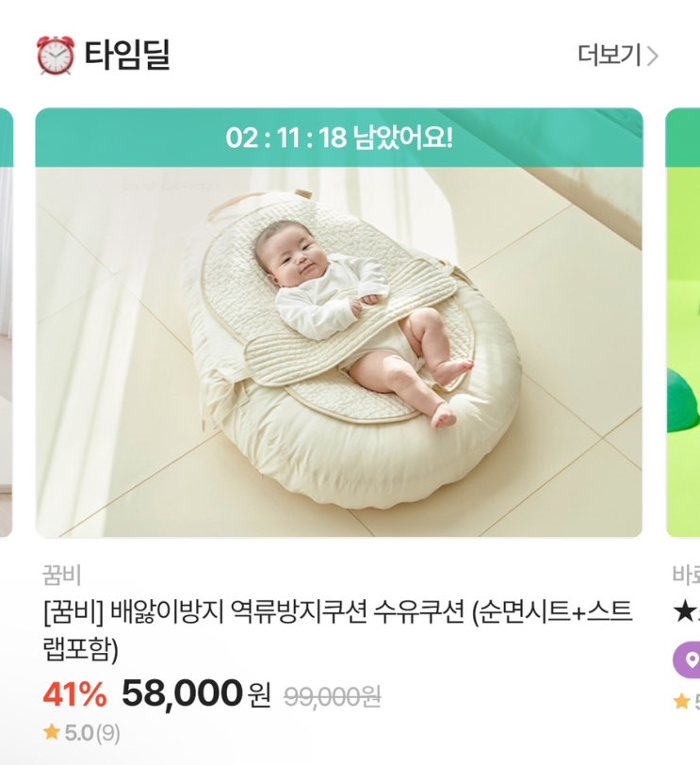
Task: Open the baby cushion product image
Action: click(339, 350)
